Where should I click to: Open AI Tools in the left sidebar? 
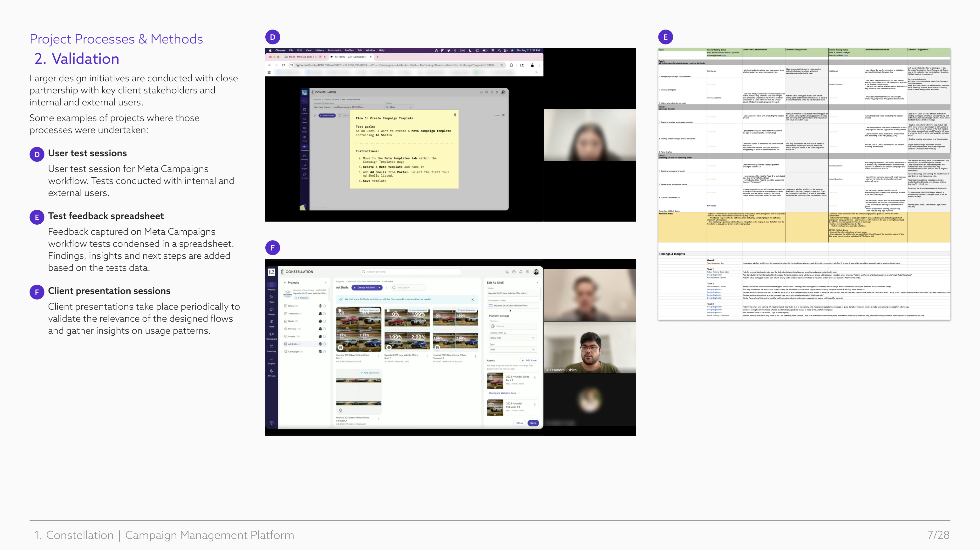click(271, 372)
